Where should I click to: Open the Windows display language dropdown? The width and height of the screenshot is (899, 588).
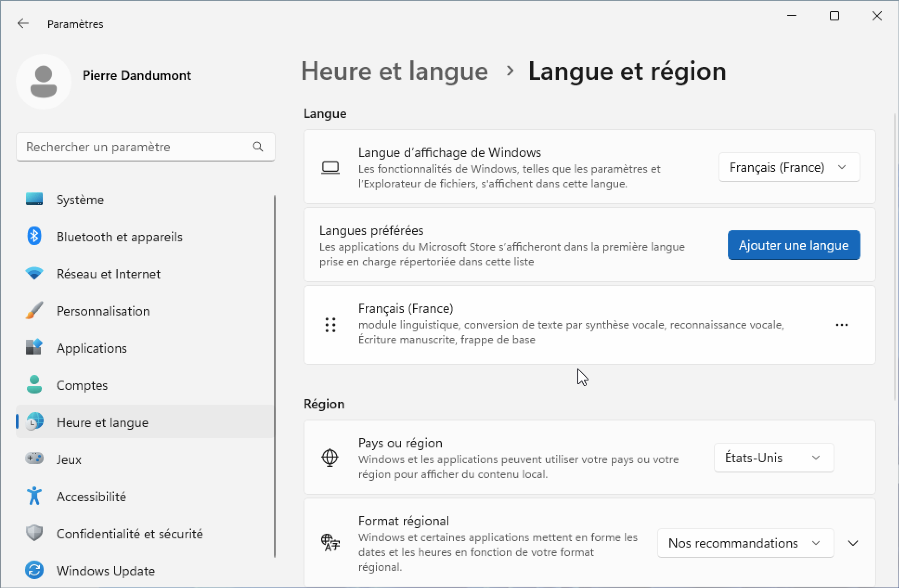[789, 167]
